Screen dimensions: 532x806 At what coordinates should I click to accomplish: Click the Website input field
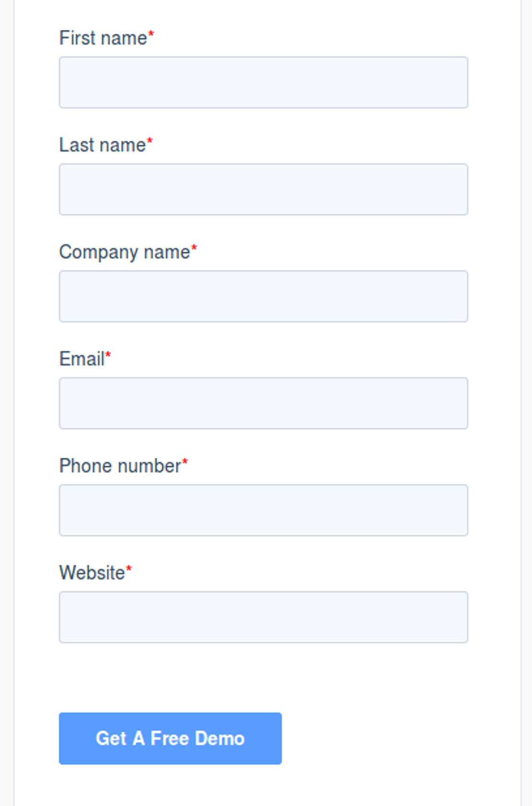pos(263,617)
